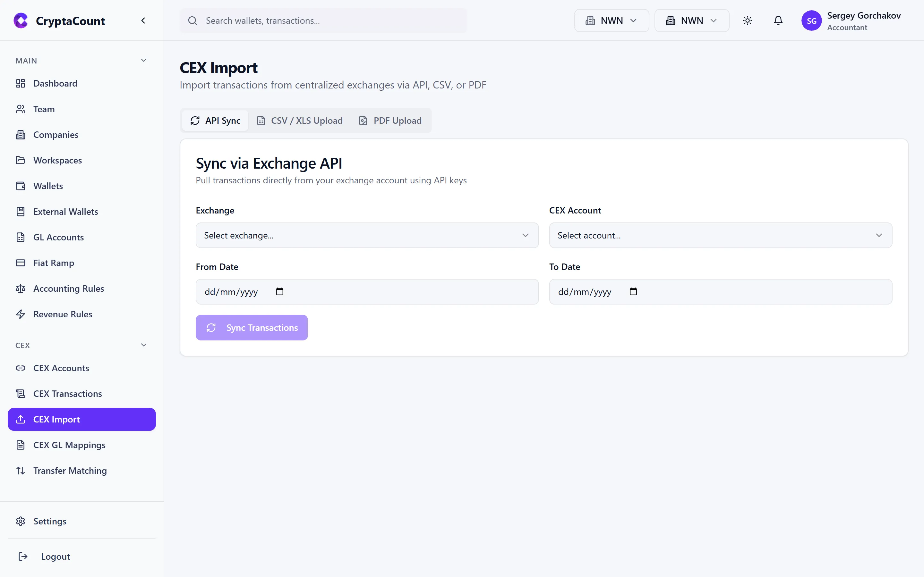The width and height of the screenshot is (924, 577).
Task: Open the search magnifier icon
Action: point(193,21)
